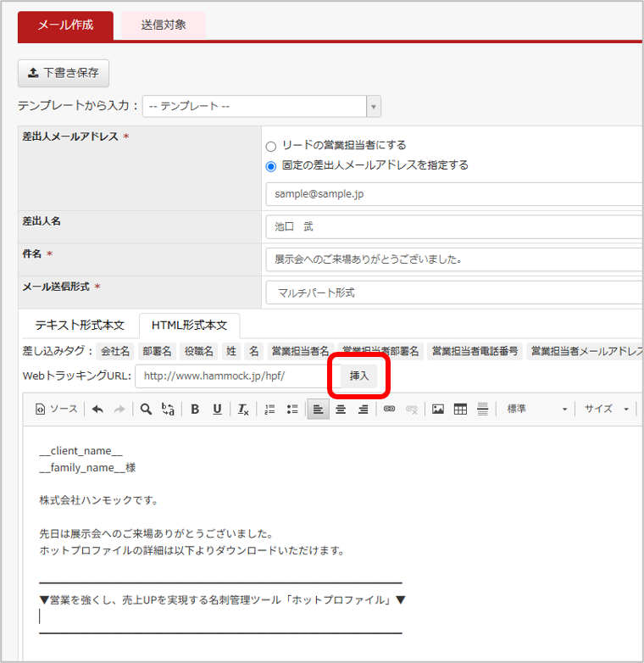This screenshot has width=644, height=663.
Task: Select 固定の差出人メールアドレスを指定する radio option
Action: (271, 166)
